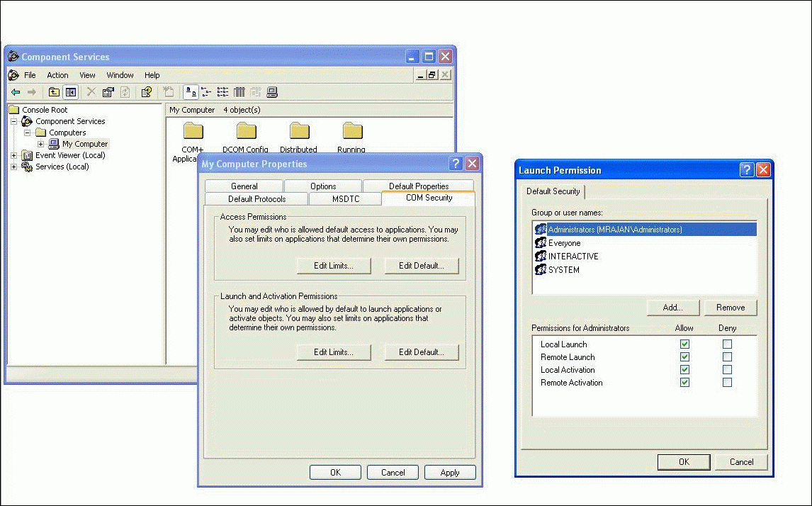Click the Properties toolbar icon
Screen dimensions: 812x506
pyautogui.click(x=108, y=92)
